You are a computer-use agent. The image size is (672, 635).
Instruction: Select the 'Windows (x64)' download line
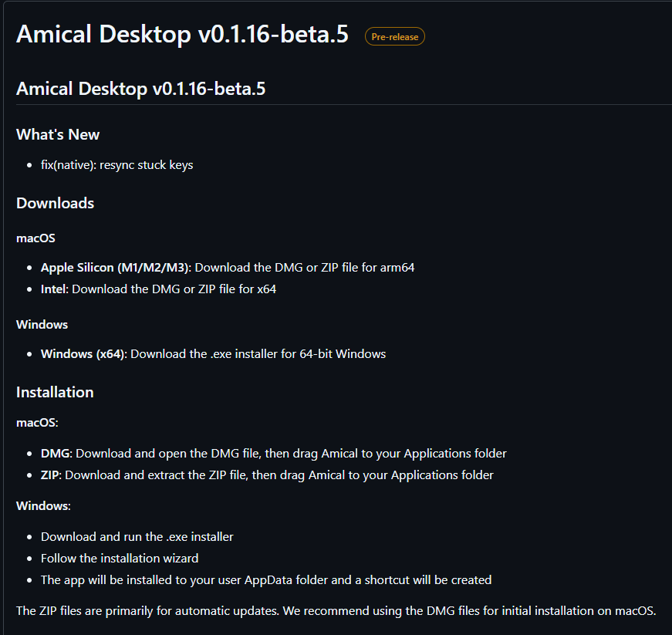coord(214,354)
